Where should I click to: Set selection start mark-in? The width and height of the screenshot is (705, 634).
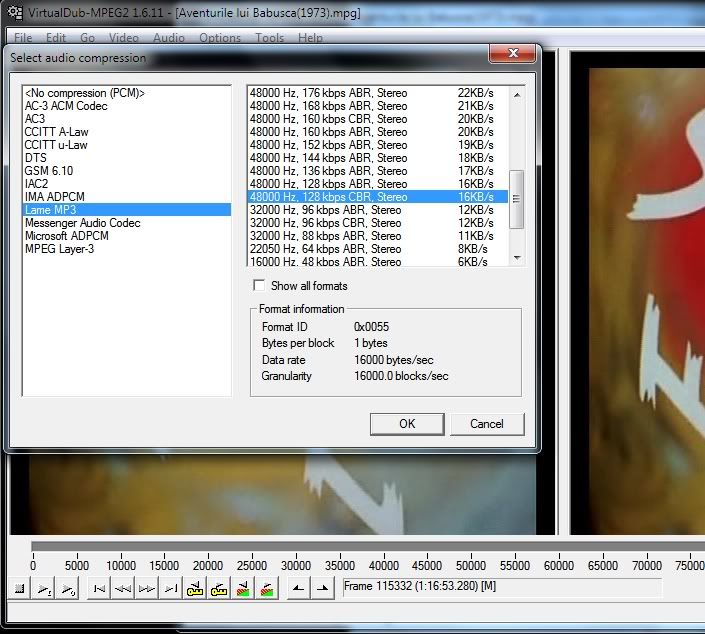point(298,589)
